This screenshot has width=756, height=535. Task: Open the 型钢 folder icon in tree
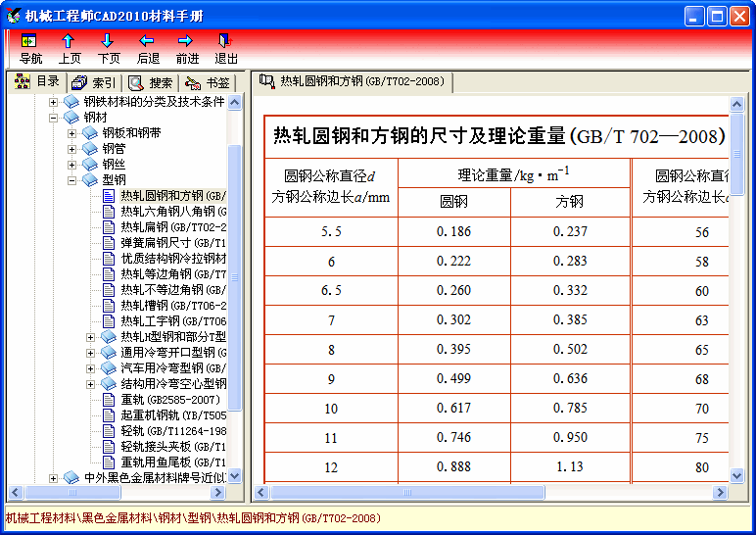pyautogui.click(x=91, y=180)
